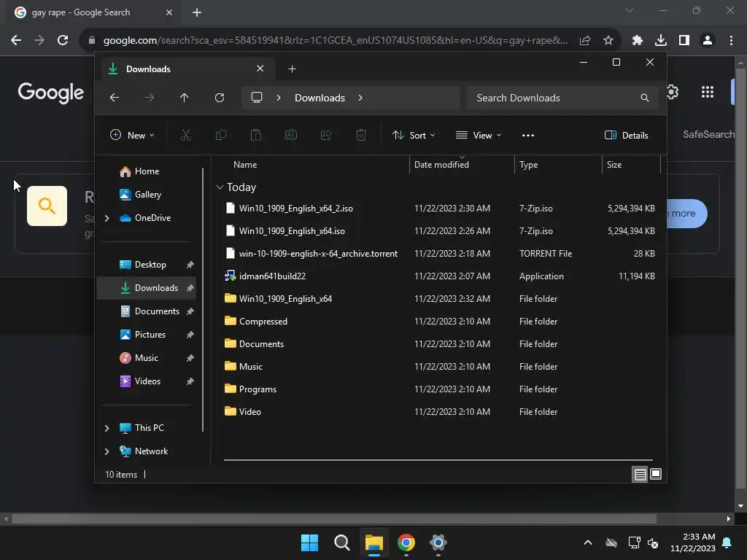Bookmark this page with star icon
Viewport: 747px width, 560px height.
click(x=608, y=41)
